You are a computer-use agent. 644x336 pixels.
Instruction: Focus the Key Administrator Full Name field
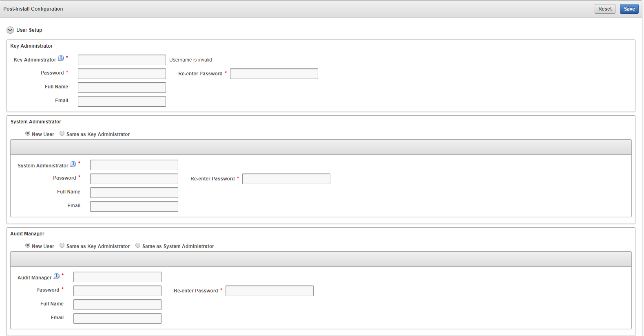tap(122, 88)
